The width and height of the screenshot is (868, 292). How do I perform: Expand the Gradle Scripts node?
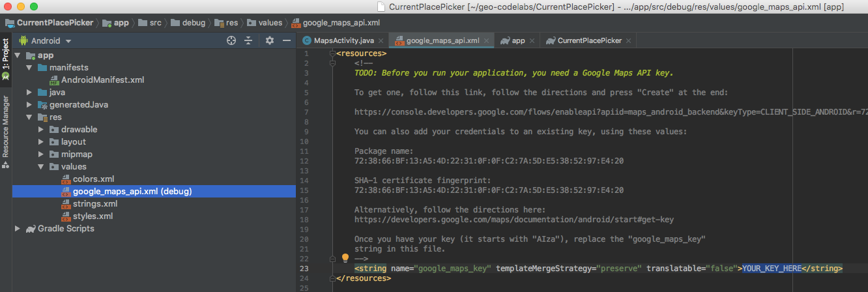point(18,229)
